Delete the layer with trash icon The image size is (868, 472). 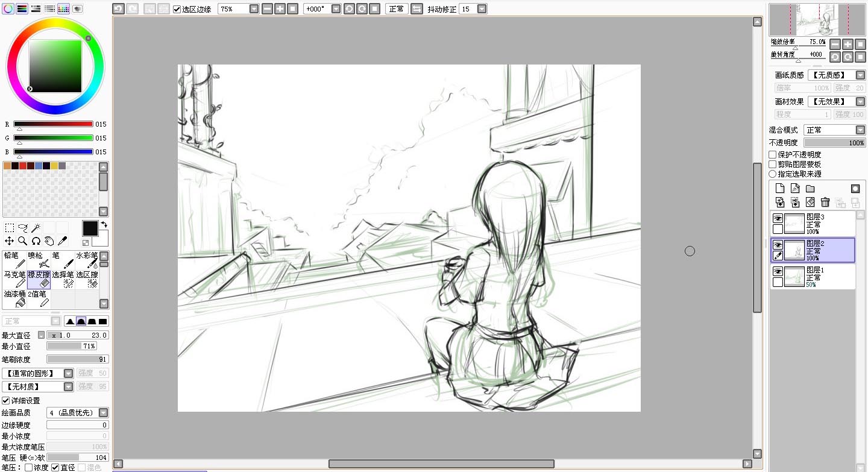pyautogui.click(x=825, y=202)
